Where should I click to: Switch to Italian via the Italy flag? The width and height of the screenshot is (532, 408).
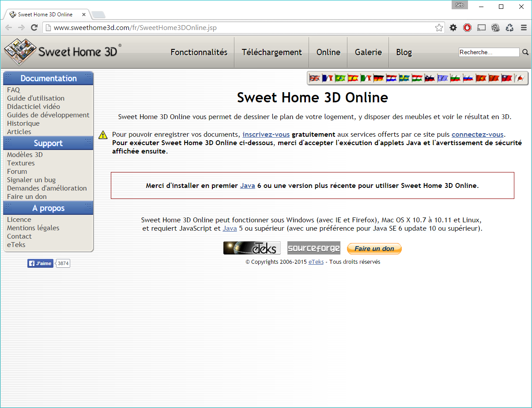366,78
